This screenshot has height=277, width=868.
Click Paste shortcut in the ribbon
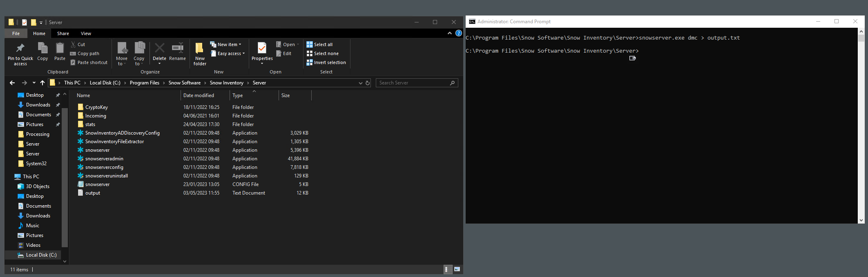point(89,62)
